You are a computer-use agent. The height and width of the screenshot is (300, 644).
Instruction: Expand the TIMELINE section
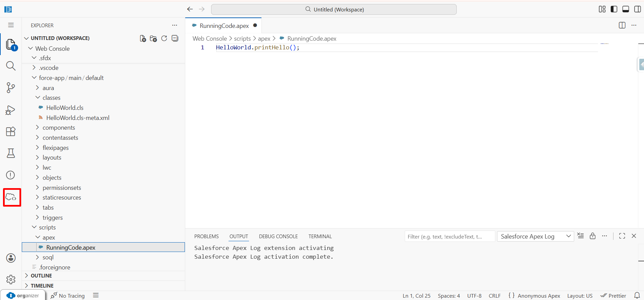(42, 286)
